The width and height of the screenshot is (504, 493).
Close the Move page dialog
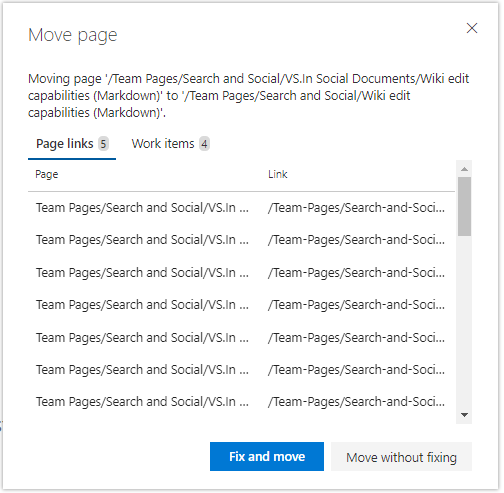click(472, 28)
